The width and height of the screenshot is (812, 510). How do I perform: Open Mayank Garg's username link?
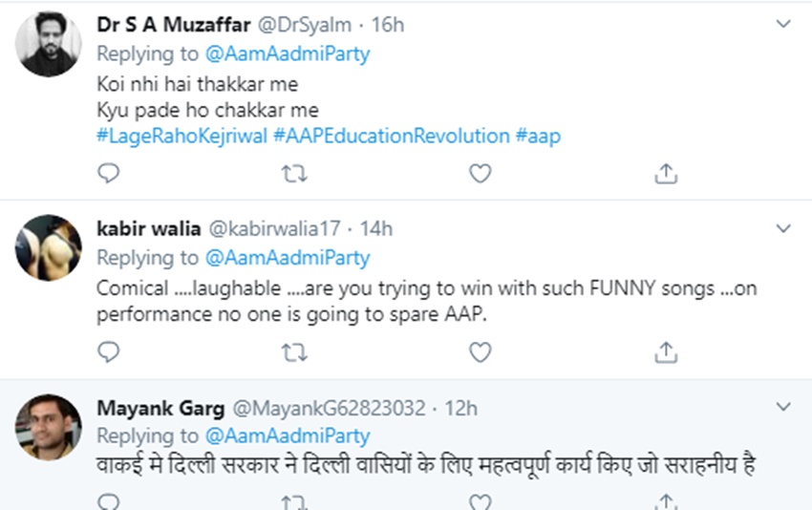tap(160, 409)
